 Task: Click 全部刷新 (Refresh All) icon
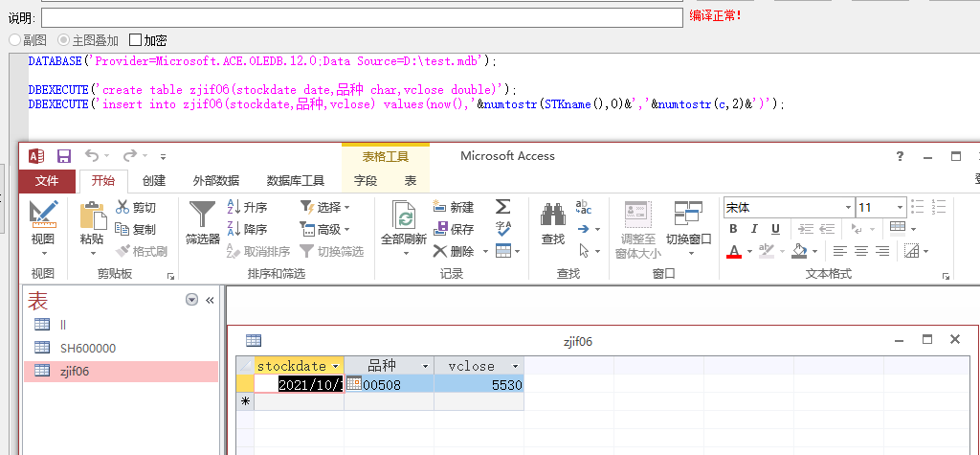click(x=404, y=216)
